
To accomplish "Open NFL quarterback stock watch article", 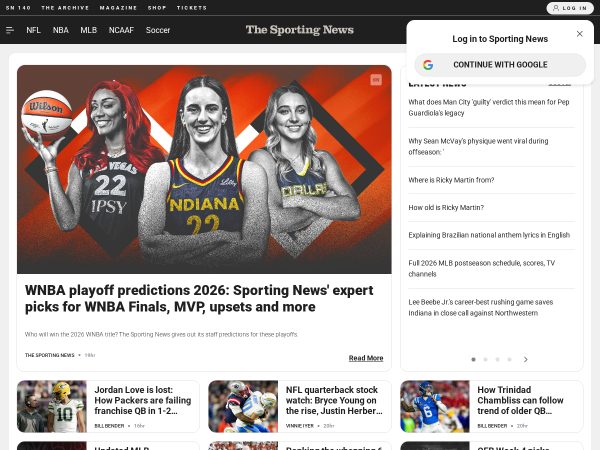I will point(334,400).
